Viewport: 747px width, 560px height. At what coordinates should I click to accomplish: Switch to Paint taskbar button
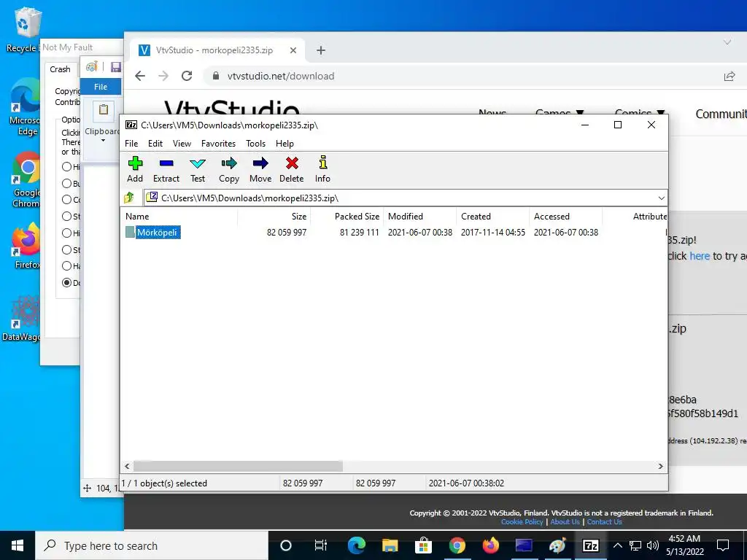(x=557, y=545)
